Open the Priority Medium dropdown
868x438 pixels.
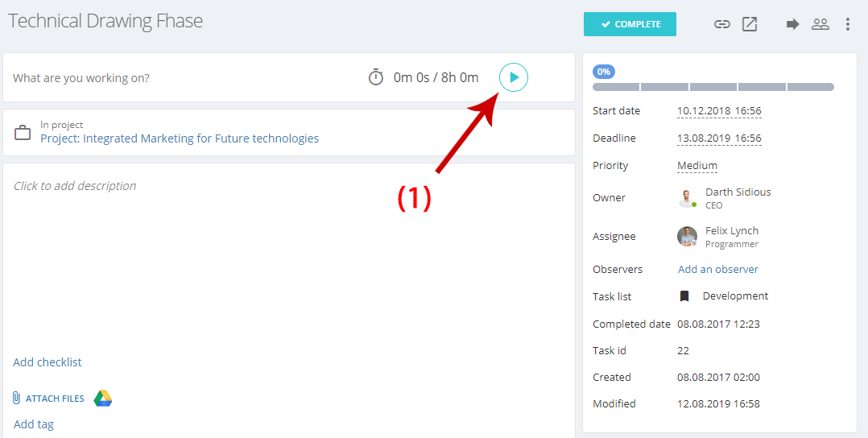(697, 166)
